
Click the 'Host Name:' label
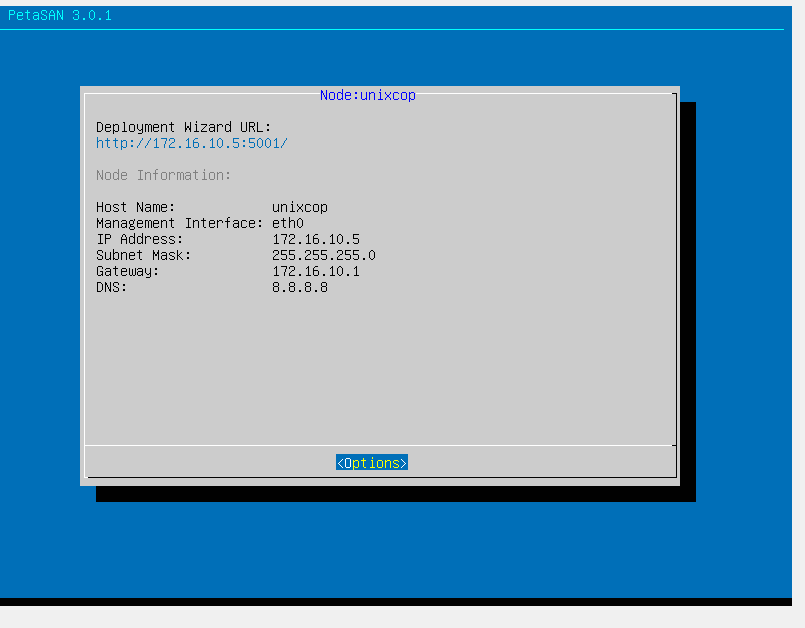(x=136, y=207)
